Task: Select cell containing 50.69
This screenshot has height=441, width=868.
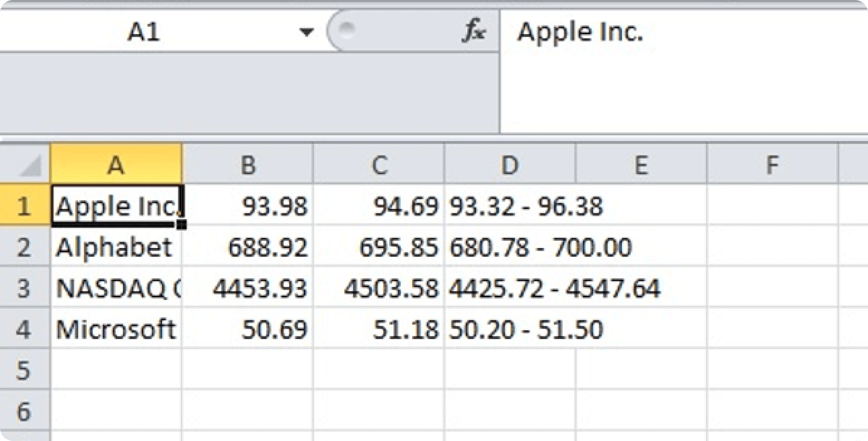Action: pos(248,329)
